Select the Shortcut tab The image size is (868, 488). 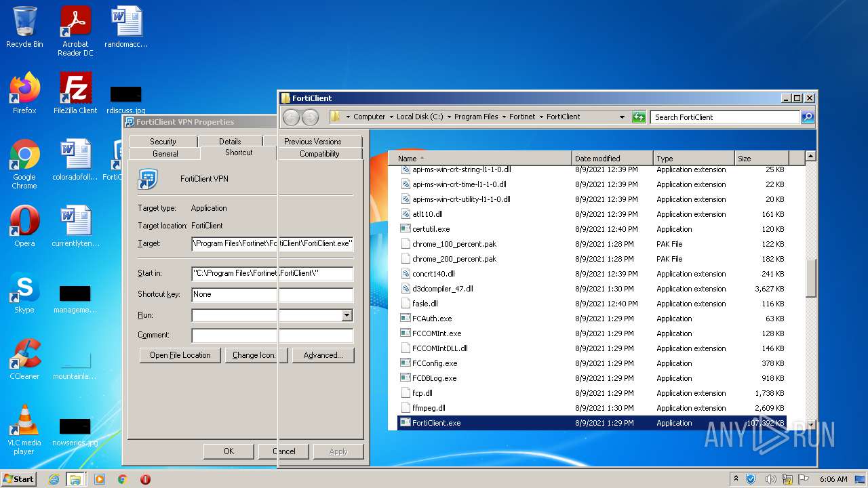point(239,152)
